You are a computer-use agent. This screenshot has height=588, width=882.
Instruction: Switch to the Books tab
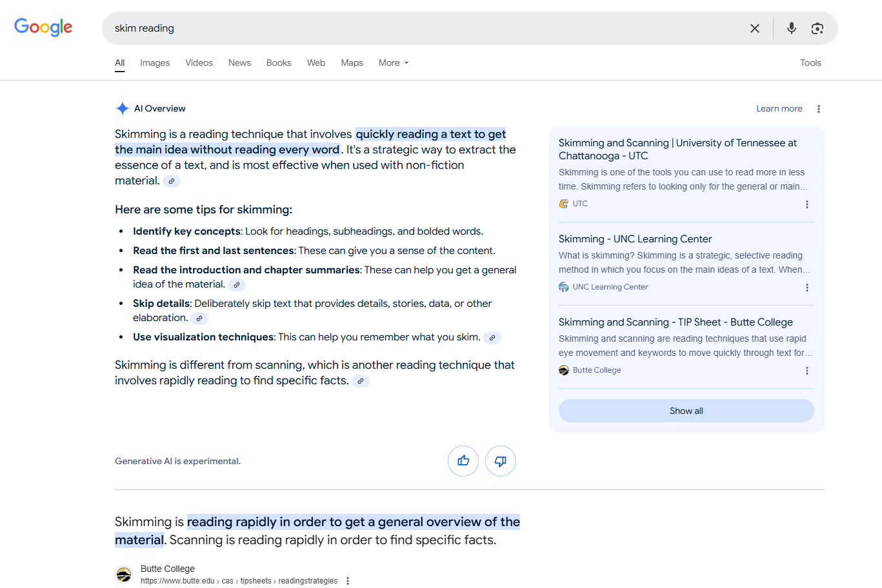tap(279, 63)
